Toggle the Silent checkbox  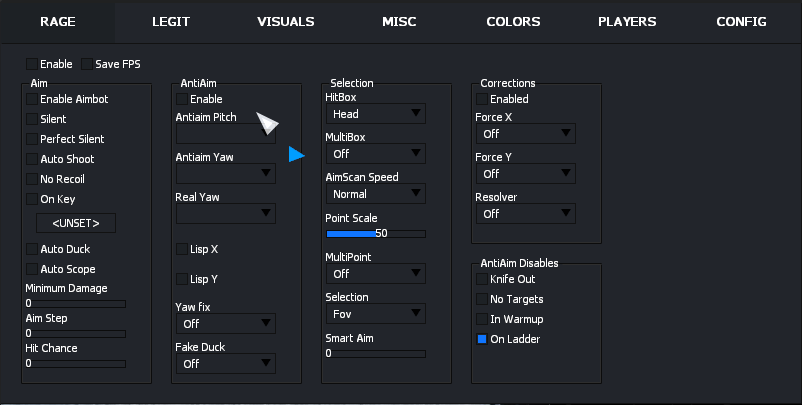[32, 119]
